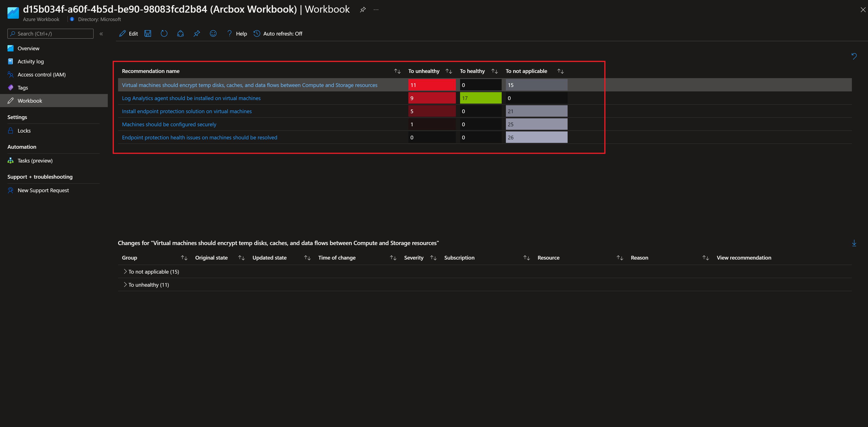868x427 pixels.
Task: Open 'Log Analytics agent should be installed' link
Action: click(x=191, y=98)
